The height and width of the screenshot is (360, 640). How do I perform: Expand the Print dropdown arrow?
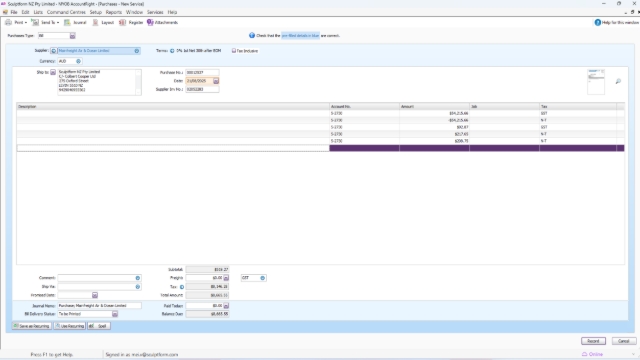click(26, 22)
